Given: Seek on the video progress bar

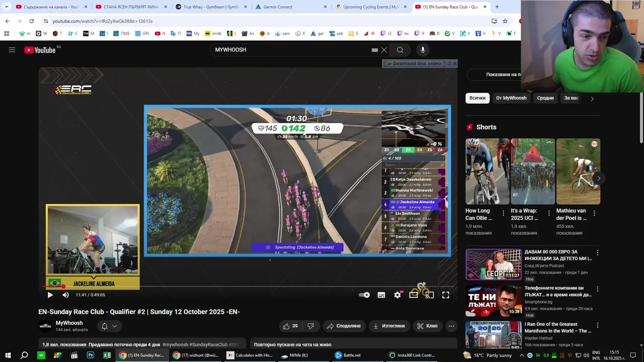Looking at the screenshot, I should pos(248,287).
